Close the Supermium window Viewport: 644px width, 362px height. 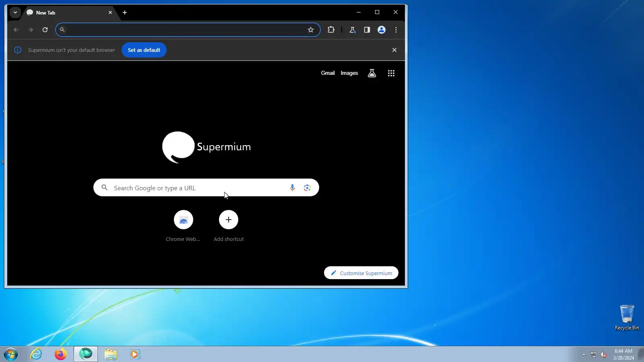point(396,12)
